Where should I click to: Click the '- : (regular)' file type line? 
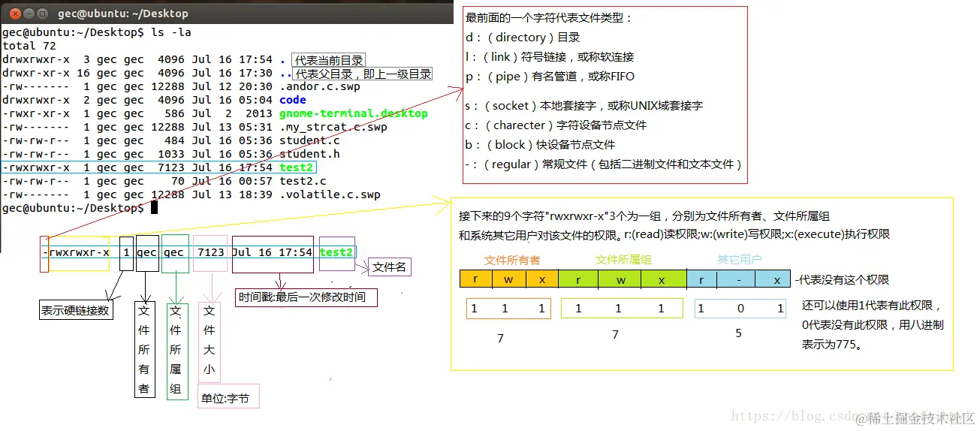[604, 164]
